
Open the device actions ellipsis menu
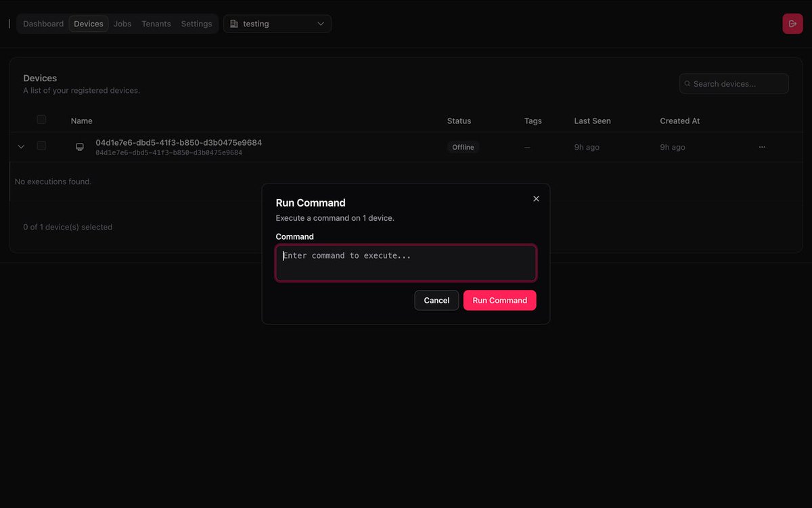coord(762,146)
